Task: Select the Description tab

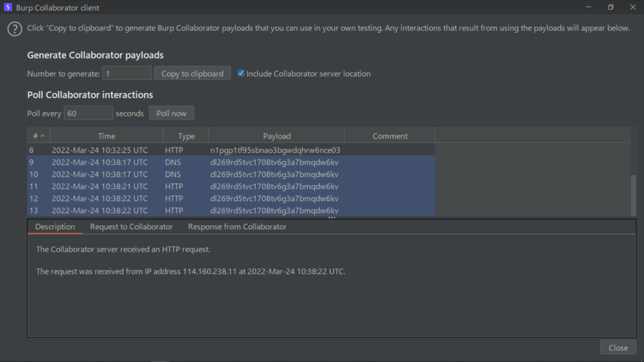Action: click(55, 227)
